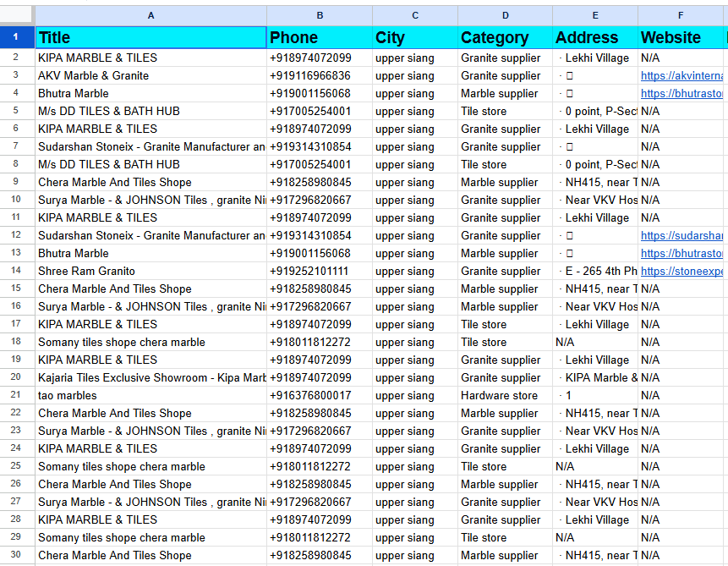Select KIPA MARBLE & TILES in row 2
The image size is (728, 566).
coord(151,58)
